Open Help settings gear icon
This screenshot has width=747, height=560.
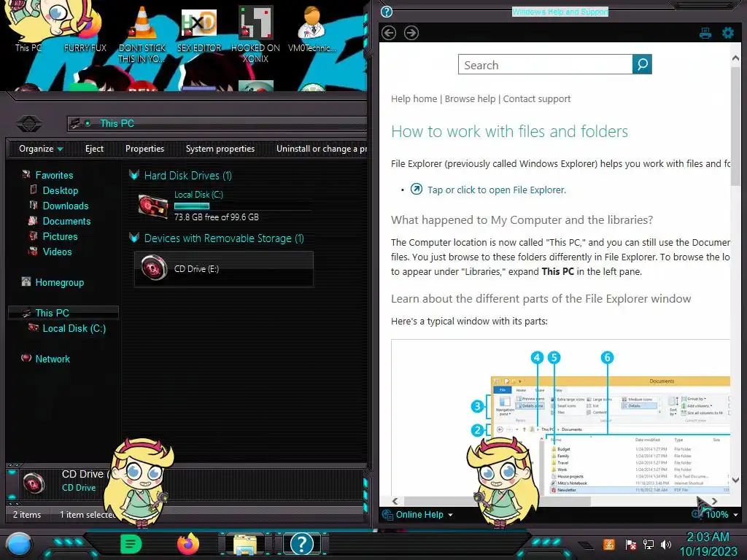click(x=728, y=33)
